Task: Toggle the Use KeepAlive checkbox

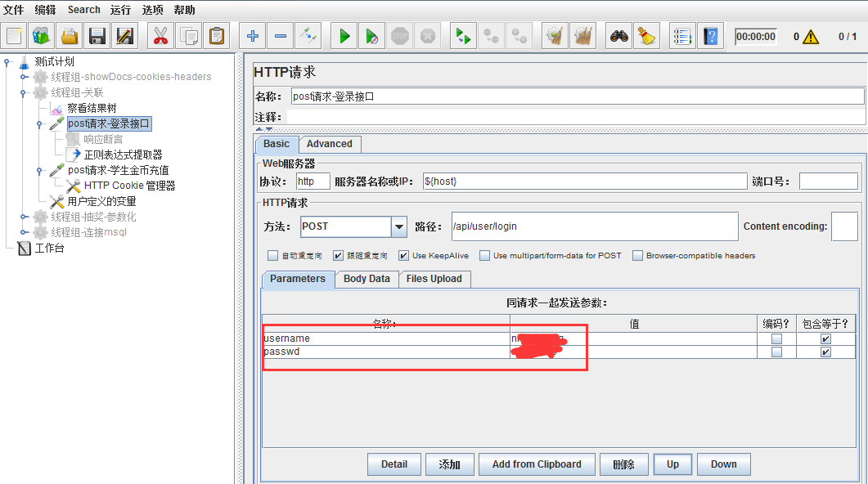Action: [403, 256]
